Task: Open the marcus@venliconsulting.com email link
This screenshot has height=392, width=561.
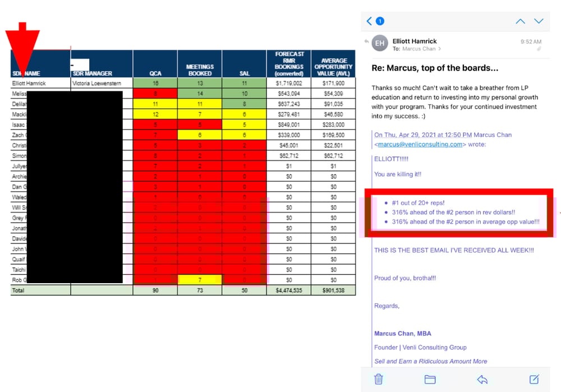Action: pos(420,145)
